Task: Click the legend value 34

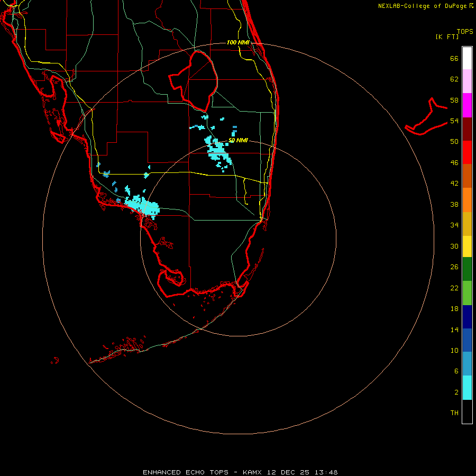Action: pyautogui.click(x=454, y=225)
